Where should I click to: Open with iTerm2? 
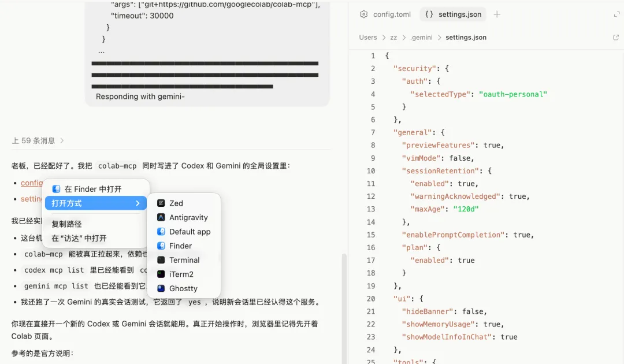[x=184, y=274]
